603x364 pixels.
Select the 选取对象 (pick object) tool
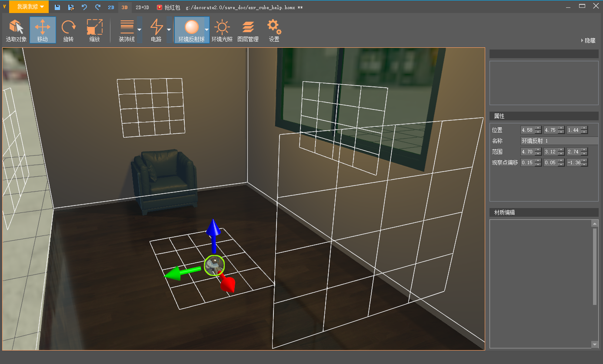coord(16,30)
